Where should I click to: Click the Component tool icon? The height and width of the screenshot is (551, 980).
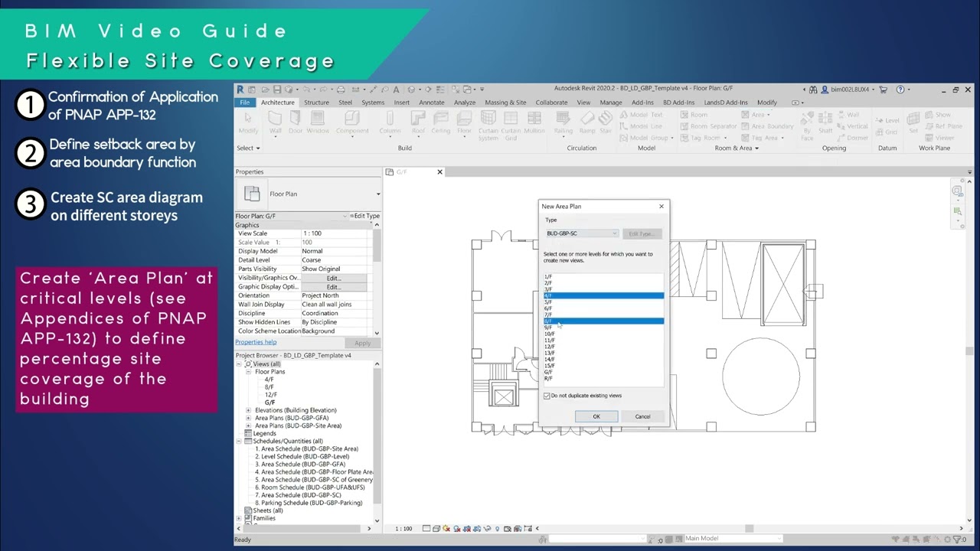(352, 121)
